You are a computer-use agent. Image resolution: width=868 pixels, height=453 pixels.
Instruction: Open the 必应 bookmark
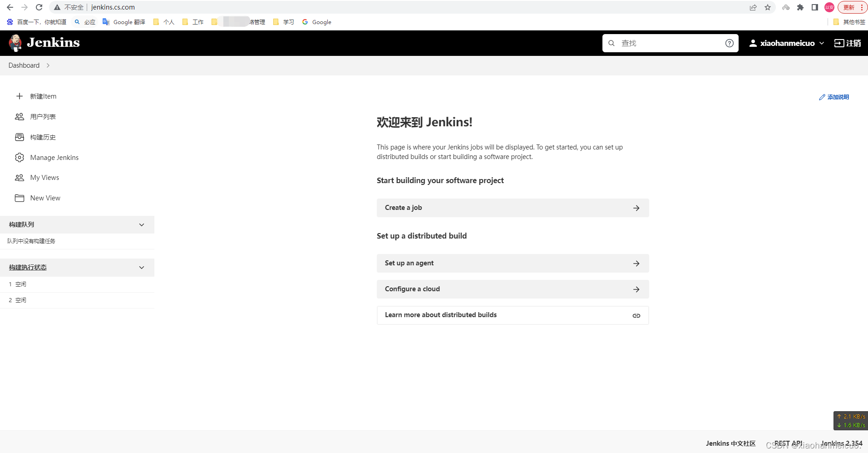pyautogui.click(x=85, y=22)
